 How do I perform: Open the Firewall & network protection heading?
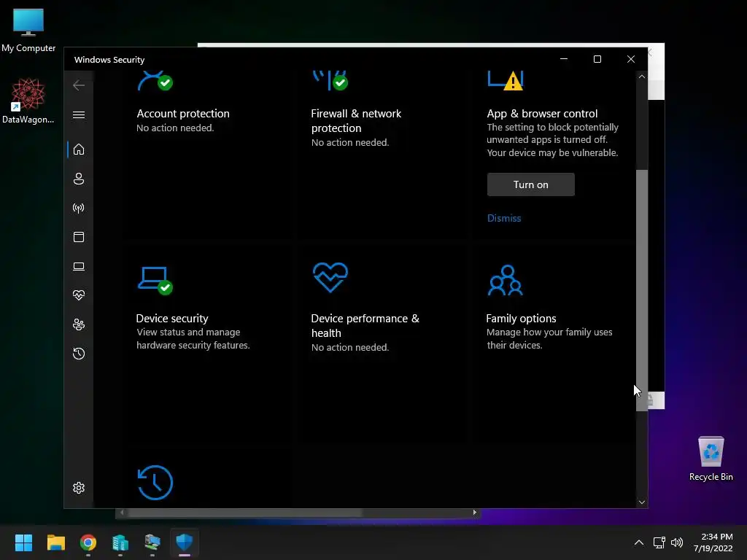(356, 121)
